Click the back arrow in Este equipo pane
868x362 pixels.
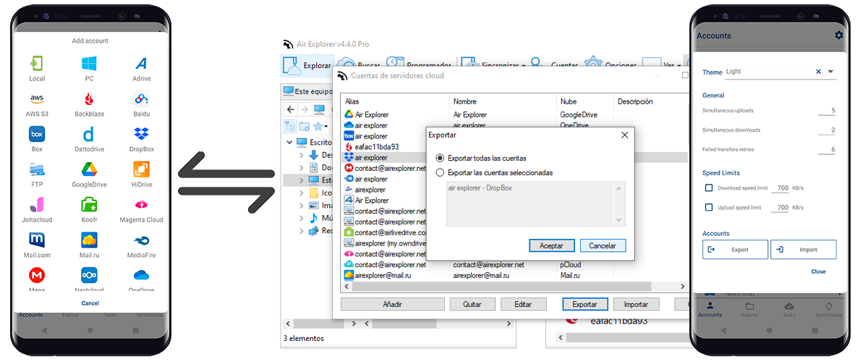pos(290,109)
